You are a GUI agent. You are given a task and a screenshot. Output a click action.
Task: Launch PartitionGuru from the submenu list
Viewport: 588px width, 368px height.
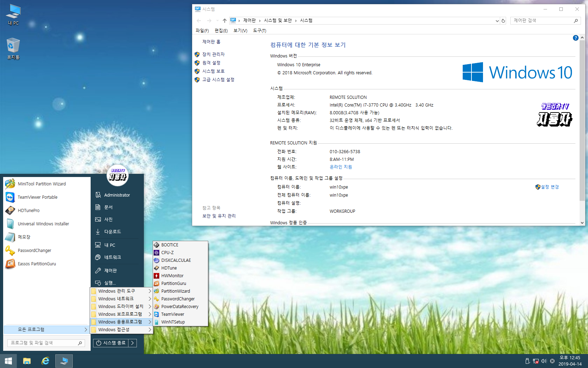[x=180, y=283]
